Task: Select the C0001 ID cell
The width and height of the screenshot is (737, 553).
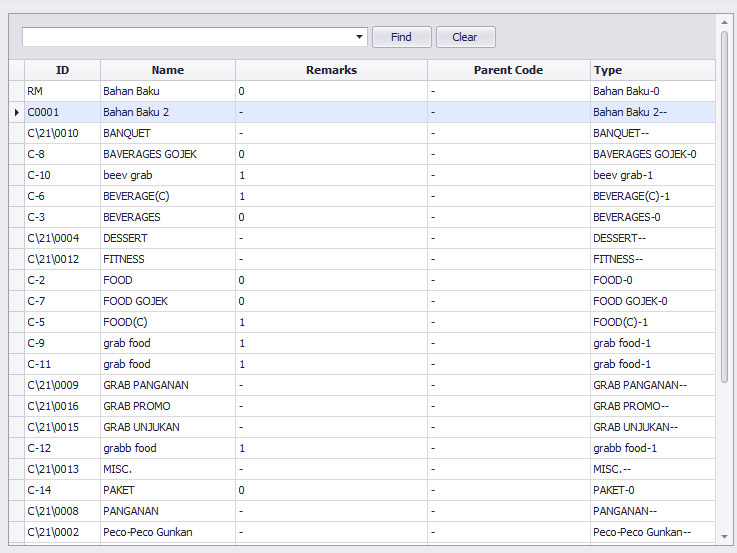Action: pyautogui.click(x=63, y=112)
